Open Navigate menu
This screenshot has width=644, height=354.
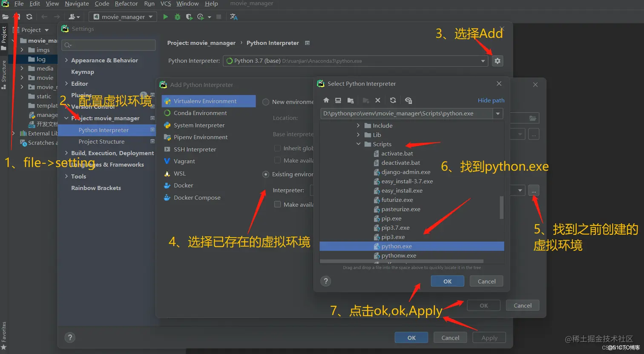tap(77, 3)
